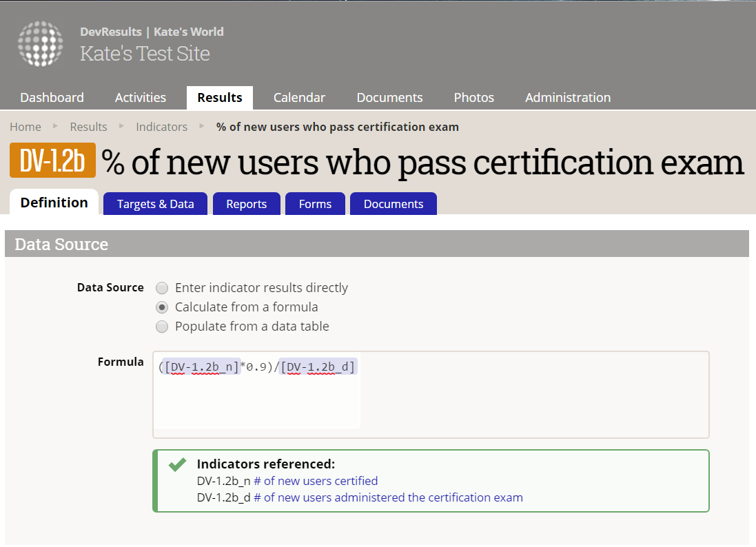Click the Indicators breadcrumb link
Image resolution: width=756 pixels, height=547 pixels.
click(x=161, y=127)
